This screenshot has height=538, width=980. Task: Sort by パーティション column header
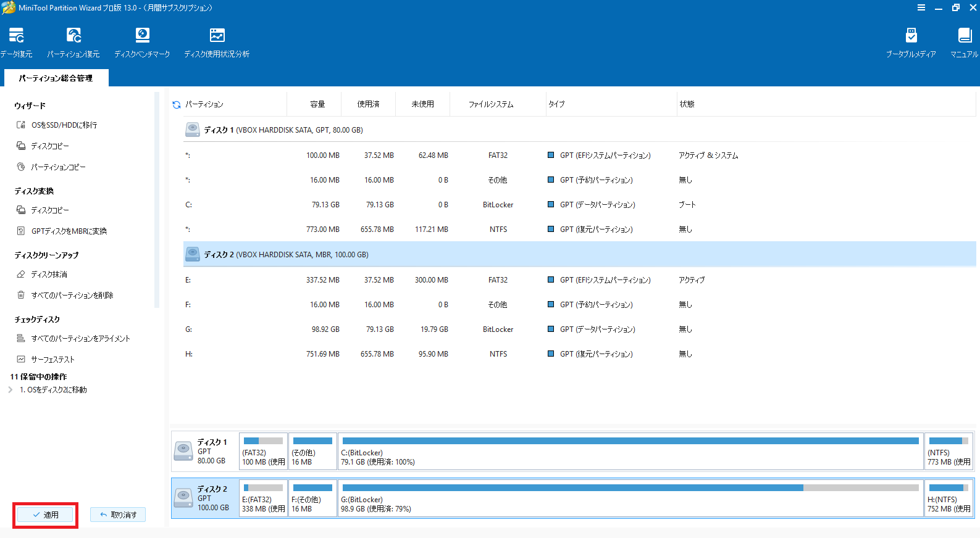pyautogui.click(x=204, y=104)
